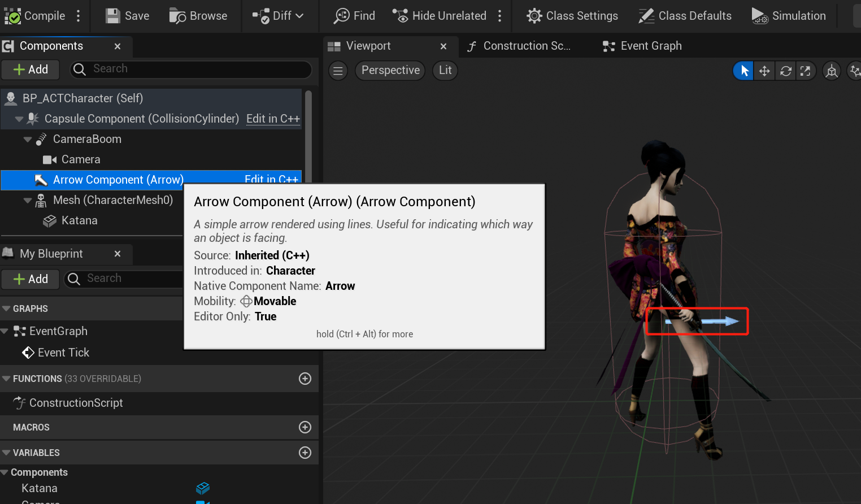Click the Browse to asset icon
The width and height of the screenshot is (861, 504).
pos(177,16)
